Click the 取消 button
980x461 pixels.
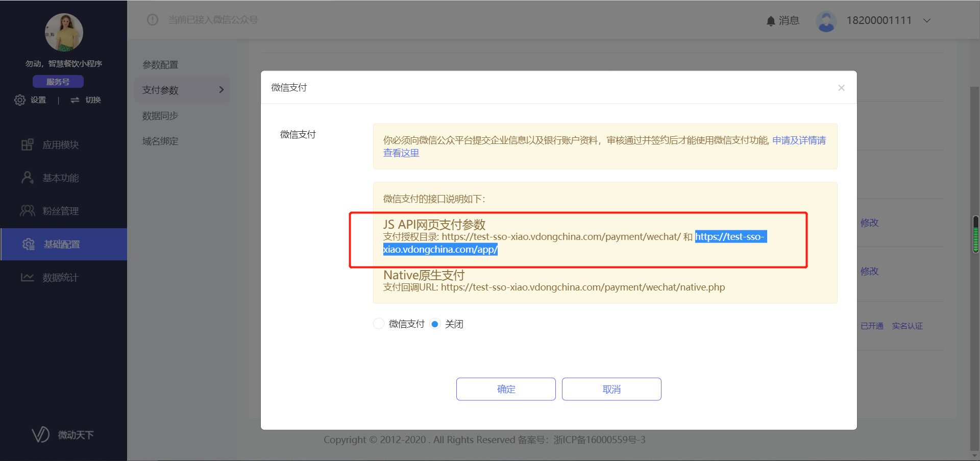(x=611, y=389)
